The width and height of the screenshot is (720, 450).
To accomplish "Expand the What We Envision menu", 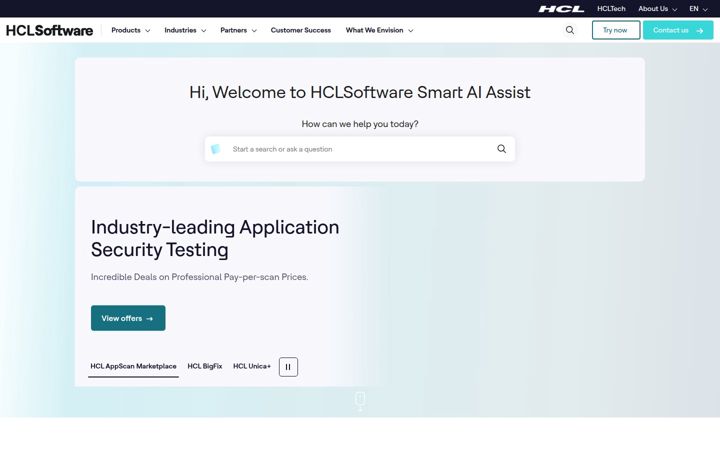I will pos(379,30).
